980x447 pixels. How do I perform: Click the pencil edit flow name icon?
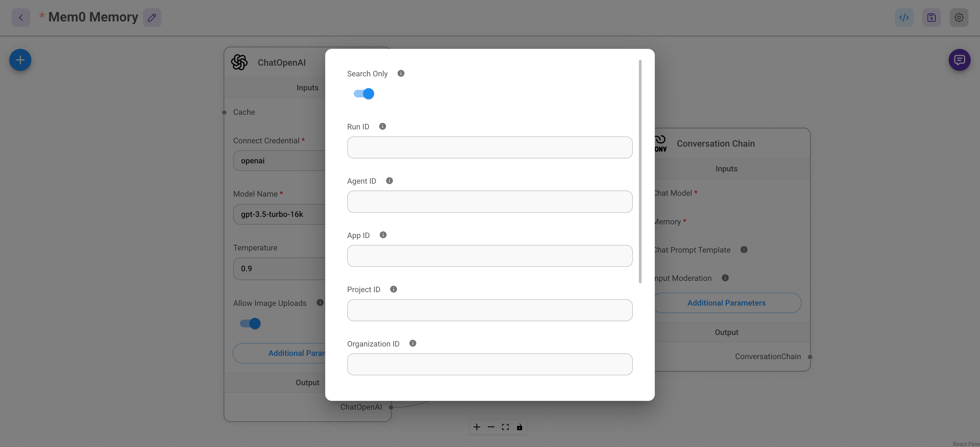pyautogui.click(x=152, y=18)
